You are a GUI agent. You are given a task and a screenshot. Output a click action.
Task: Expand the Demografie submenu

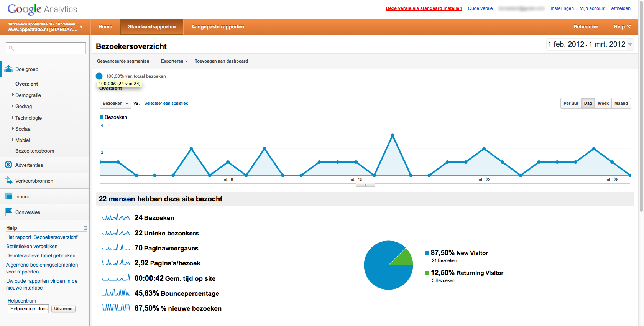pos(13,95)
